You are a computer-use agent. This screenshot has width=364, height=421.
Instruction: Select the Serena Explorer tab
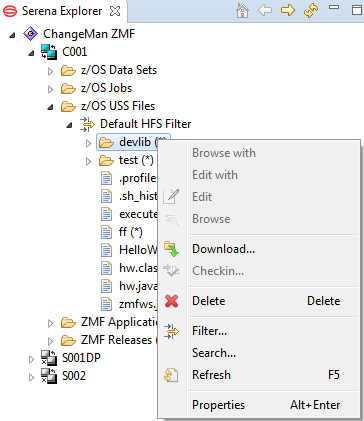[x=62, y=11]
